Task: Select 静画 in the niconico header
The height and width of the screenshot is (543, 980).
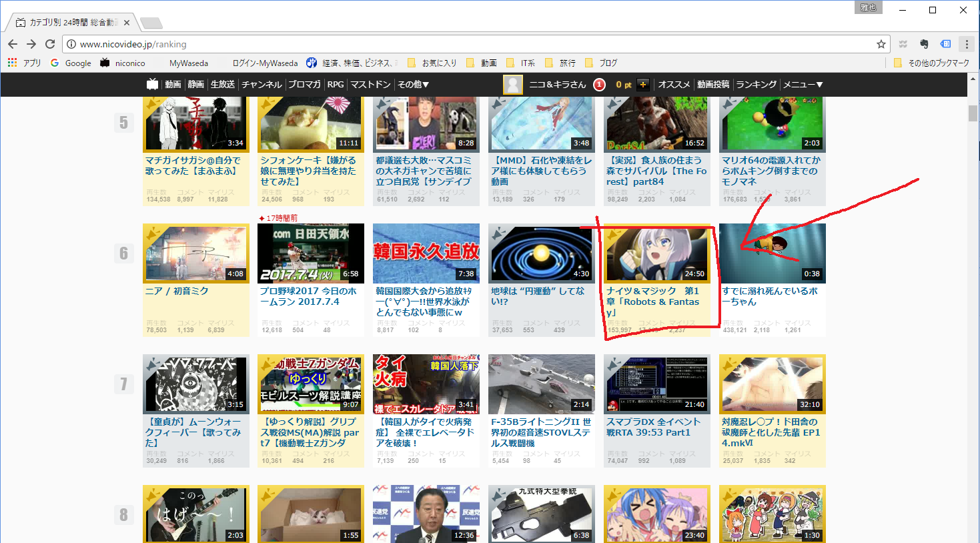Action: [x=196, y=84]
